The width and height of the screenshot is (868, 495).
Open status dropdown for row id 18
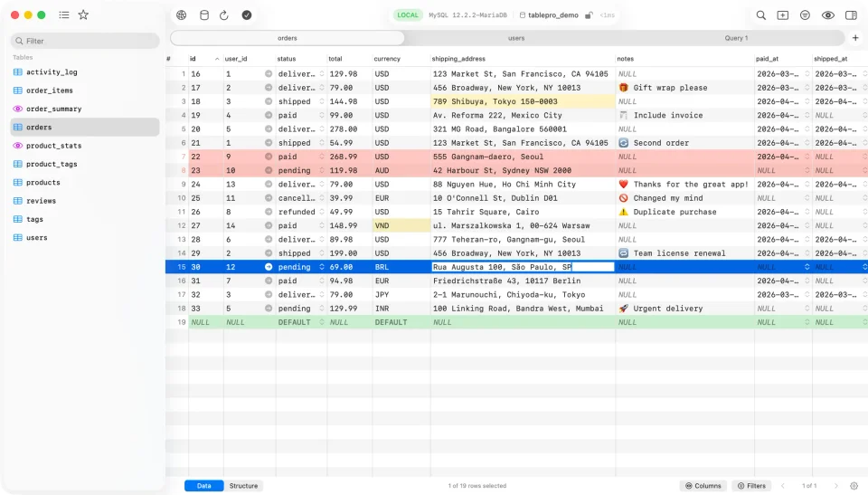[x=322, y=101]
